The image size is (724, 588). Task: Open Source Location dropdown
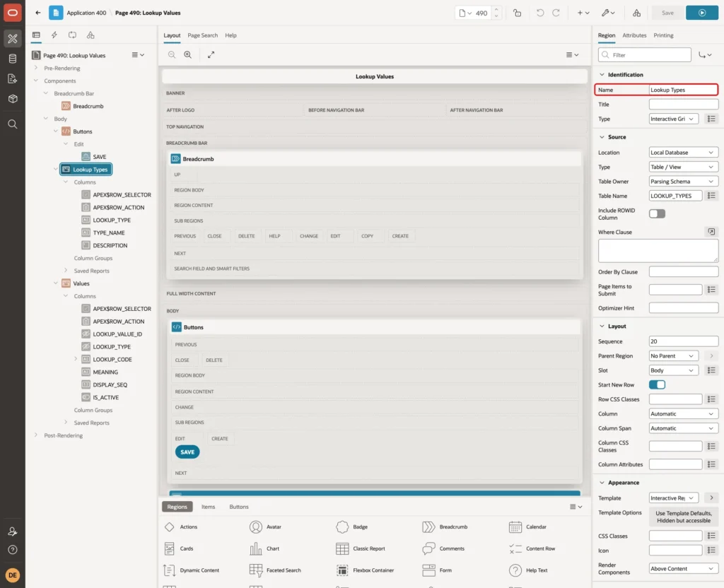pyautogui.click(x=684, y=153)
